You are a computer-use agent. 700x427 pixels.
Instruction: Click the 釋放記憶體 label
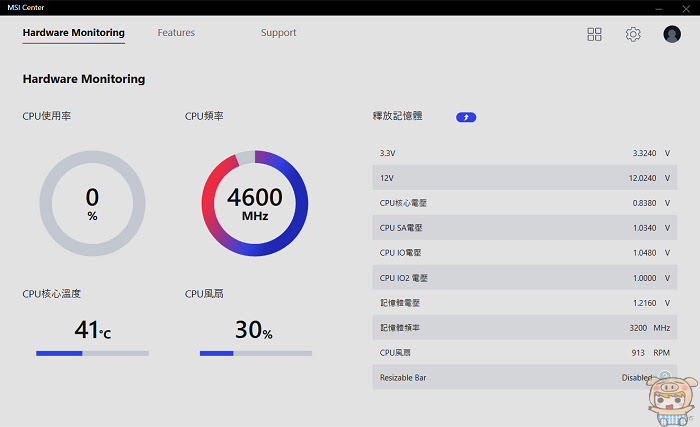pyautogui.click(x=397, y=116)
